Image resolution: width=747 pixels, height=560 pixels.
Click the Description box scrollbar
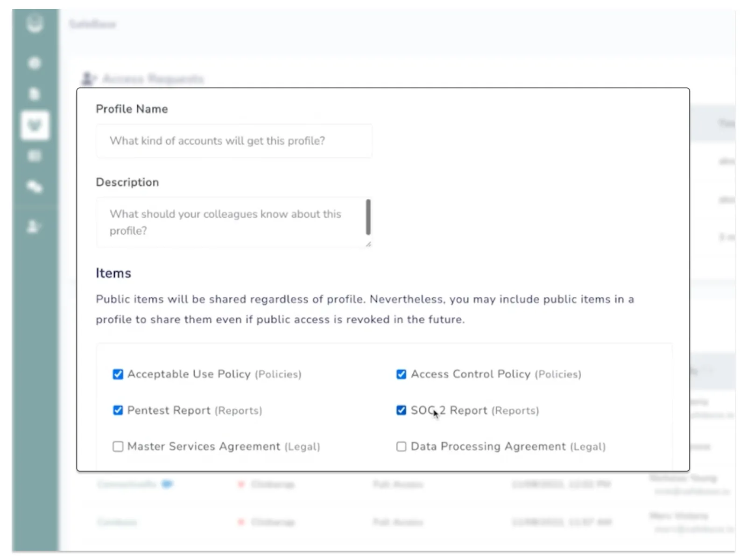(x=368, y=217)
